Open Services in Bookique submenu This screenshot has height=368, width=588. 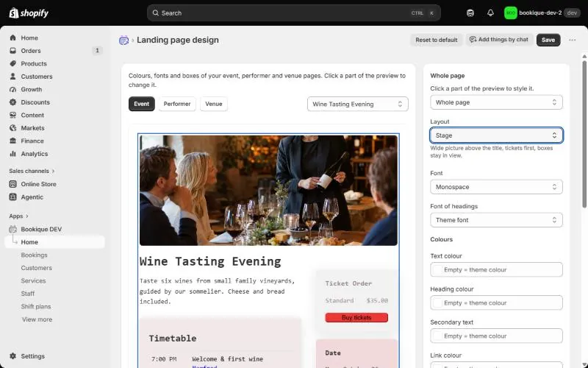coord(33,280)
